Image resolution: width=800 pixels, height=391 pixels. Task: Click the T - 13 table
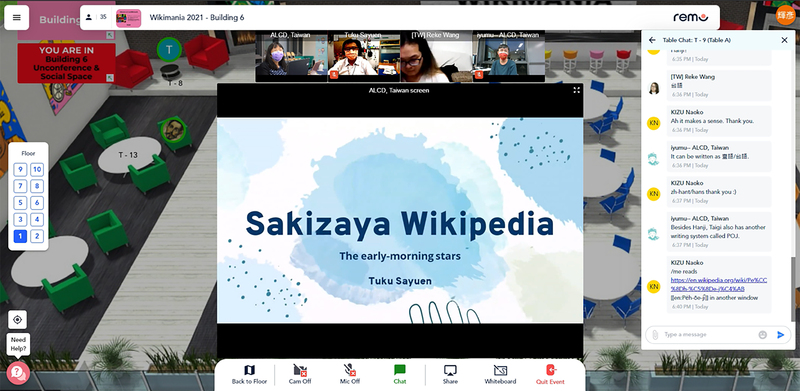(x=129, y=155)
